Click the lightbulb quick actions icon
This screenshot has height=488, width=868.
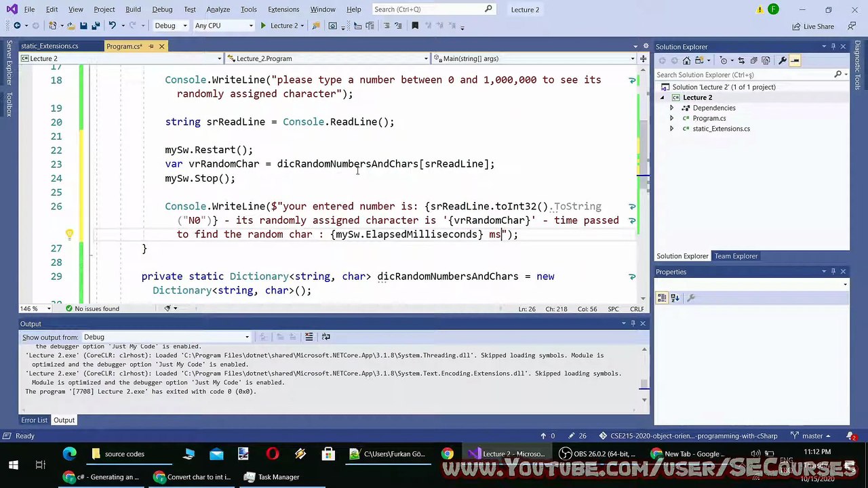pos(68,235)
